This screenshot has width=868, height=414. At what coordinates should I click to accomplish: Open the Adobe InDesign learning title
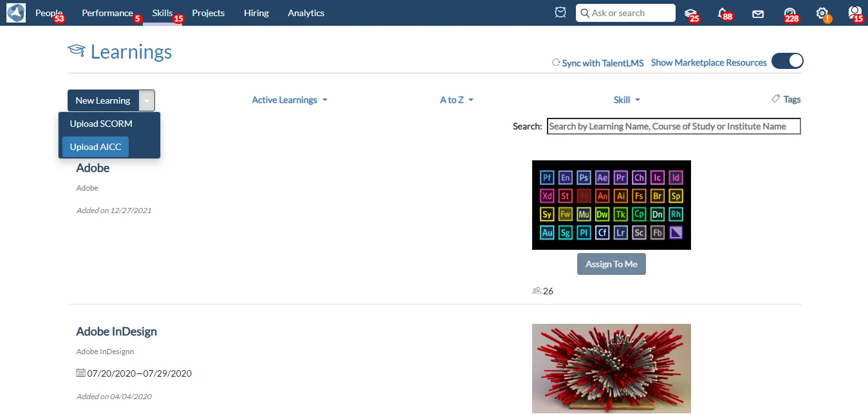[116, 331]
